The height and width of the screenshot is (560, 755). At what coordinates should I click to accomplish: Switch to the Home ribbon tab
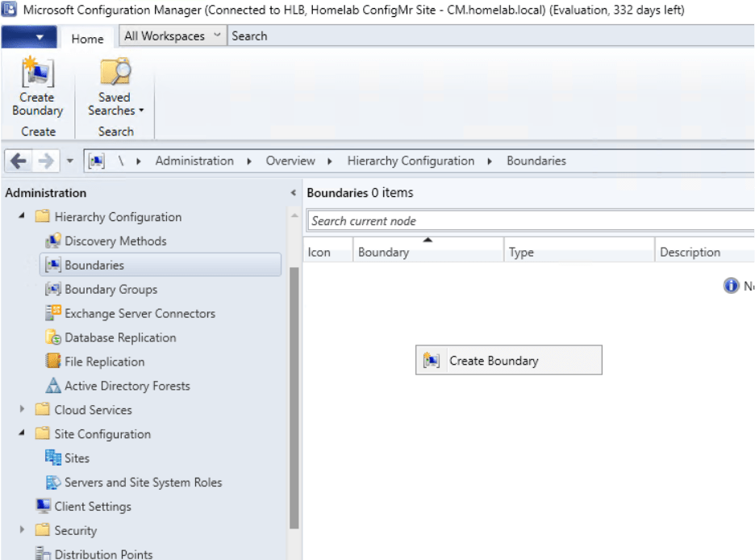(86, 37)
